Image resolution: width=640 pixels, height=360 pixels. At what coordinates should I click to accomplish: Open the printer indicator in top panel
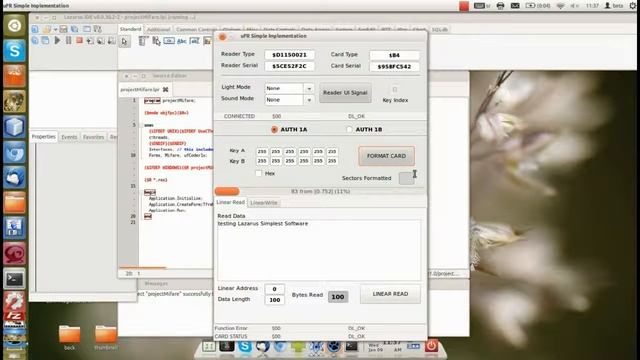[500, 6]
